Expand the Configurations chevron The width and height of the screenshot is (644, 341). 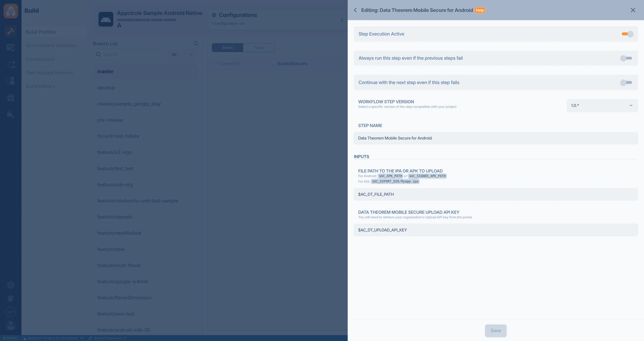coord(342,20)
